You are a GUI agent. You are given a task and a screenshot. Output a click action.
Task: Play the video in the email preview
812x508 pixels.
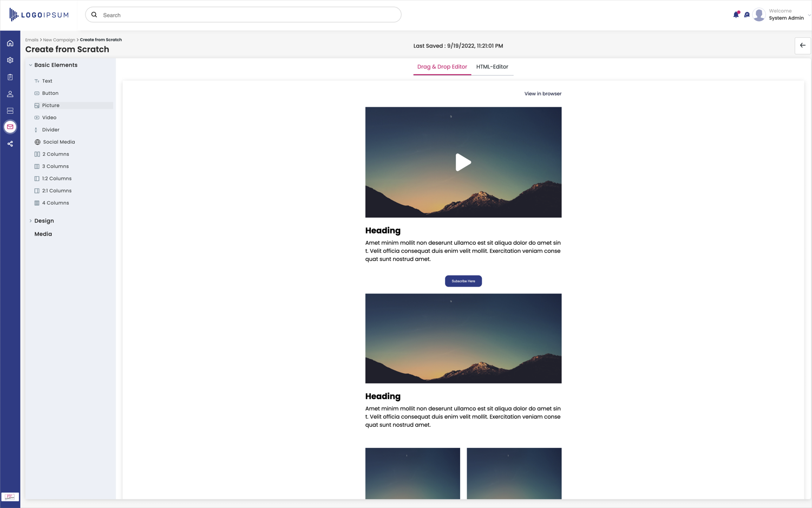click(x=463, y=162)
